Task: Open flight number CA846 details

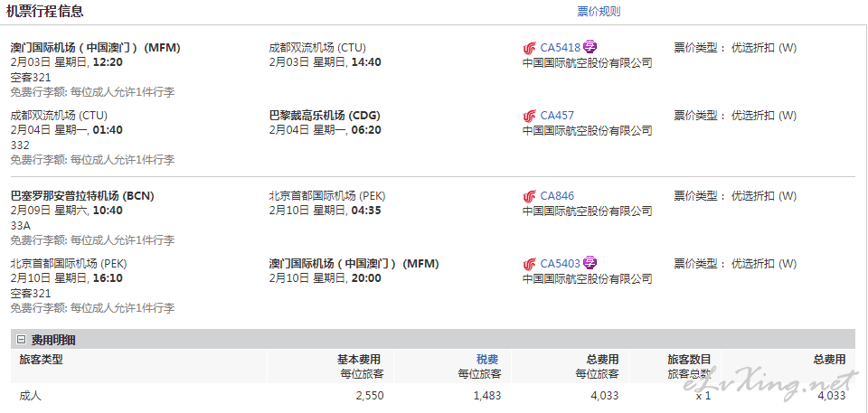Action: (557, 196)
